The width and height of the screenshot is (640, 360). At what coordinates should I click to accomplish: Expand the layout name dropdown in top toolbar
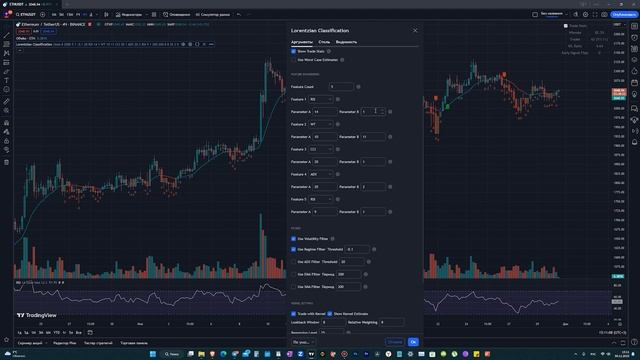pyautogui.click(x=566, y=14)
